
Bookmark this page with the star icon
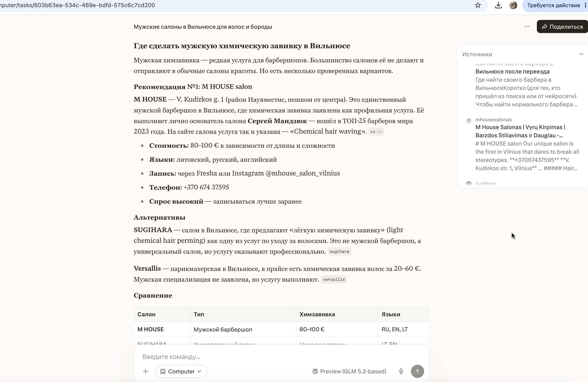coord(478,5)
